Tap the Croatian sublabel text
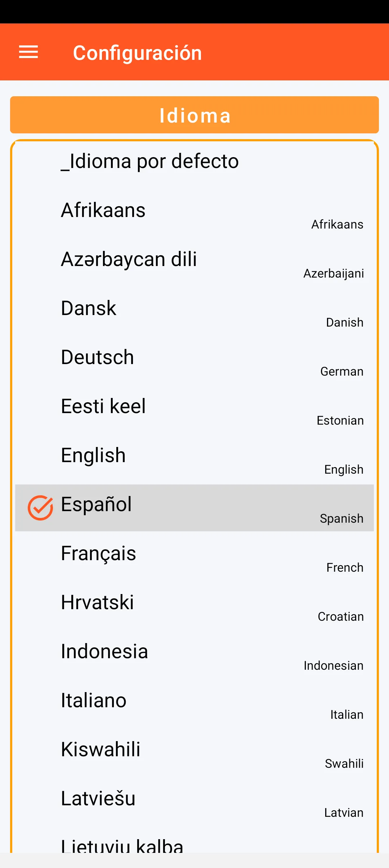 pos(340,617)
